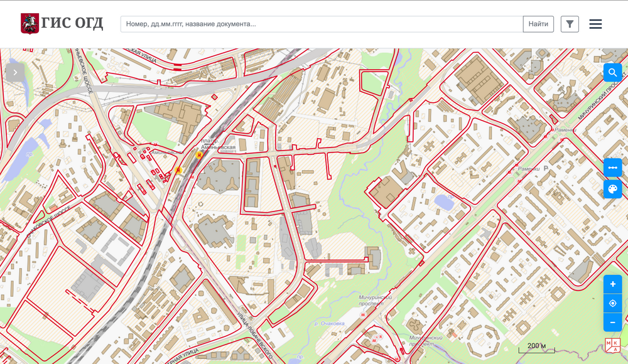The image size is (628, 364).
Task: Click the yellow train marker near Аминьевская metro
Action: coord(178,171)
